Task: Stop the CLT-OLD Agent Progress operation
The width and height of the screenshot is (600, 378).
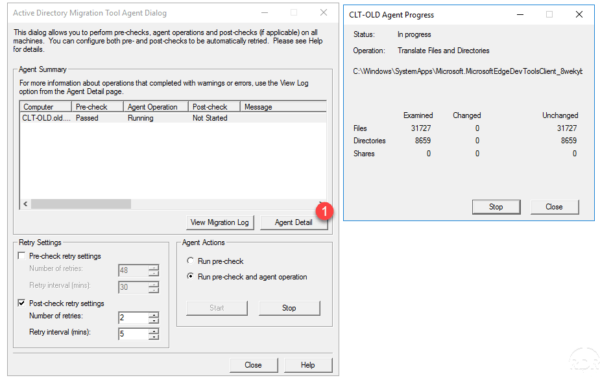Action: coord(496,207)
